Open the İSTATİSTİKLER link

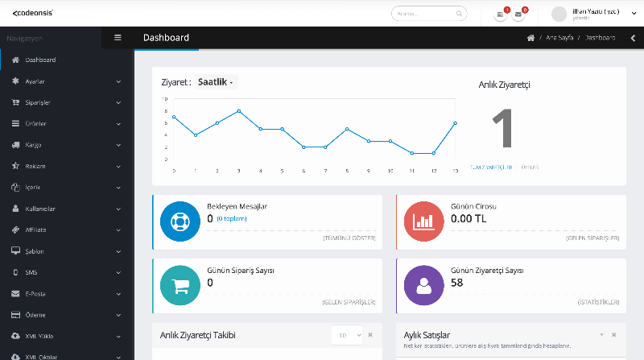598,302
